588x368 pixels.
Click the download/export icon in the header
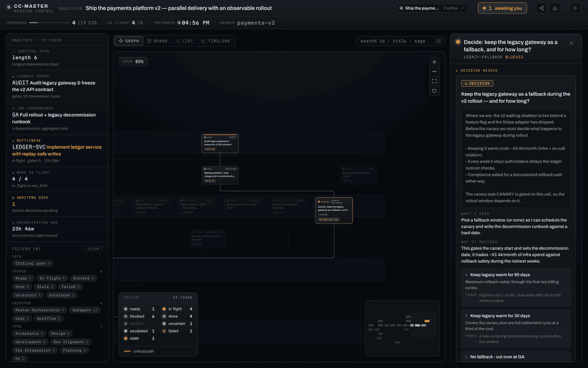pyautogui.click(x=555, y=8)
